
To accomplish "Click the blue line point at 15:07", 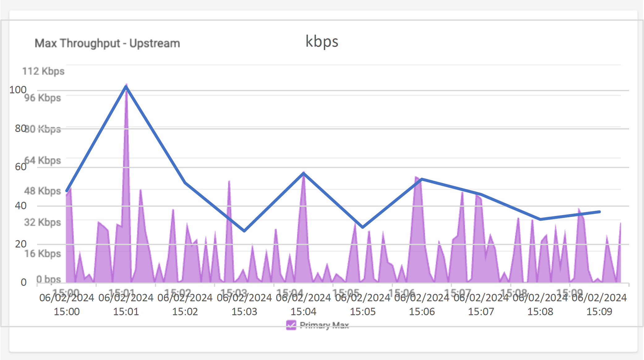I will coord(481,194).
